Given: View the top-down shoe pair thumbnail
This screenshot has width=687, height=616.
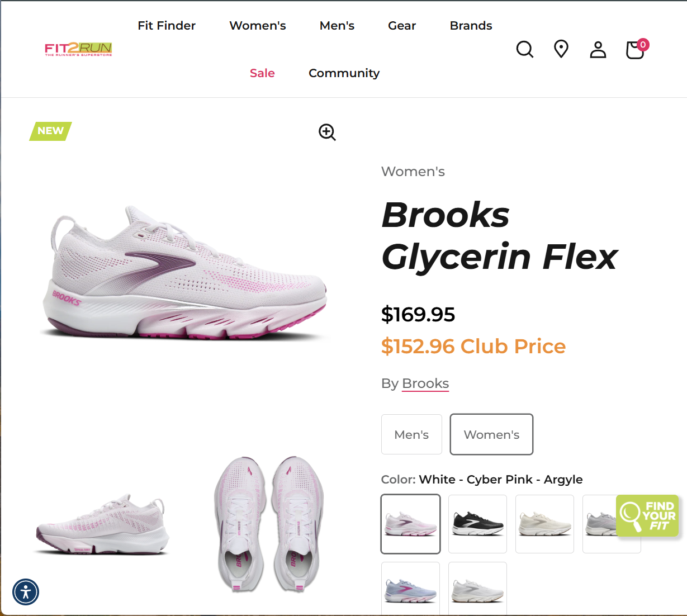Looking at the screenshot, I should pos(267,524).
